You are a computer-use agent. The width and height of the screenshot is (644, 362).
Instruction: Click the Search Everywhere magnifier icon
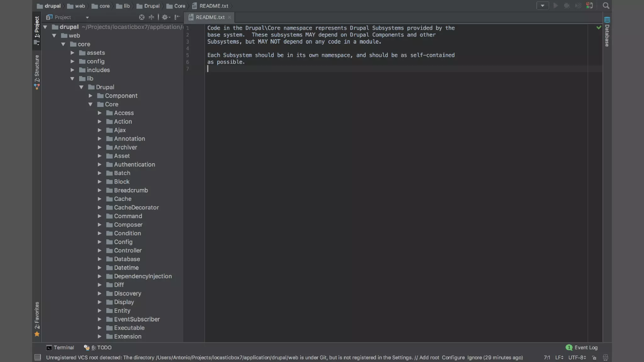coord(606,6)
